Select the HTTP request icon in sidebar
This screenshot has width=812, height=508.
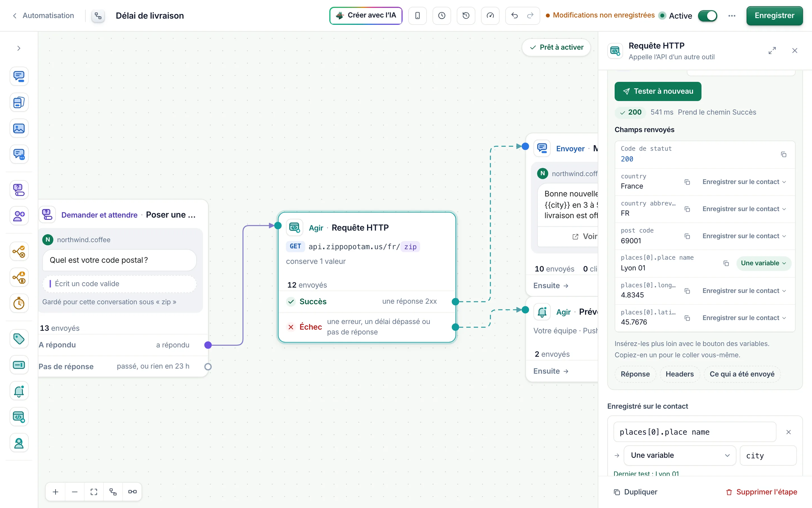point(19,417)
